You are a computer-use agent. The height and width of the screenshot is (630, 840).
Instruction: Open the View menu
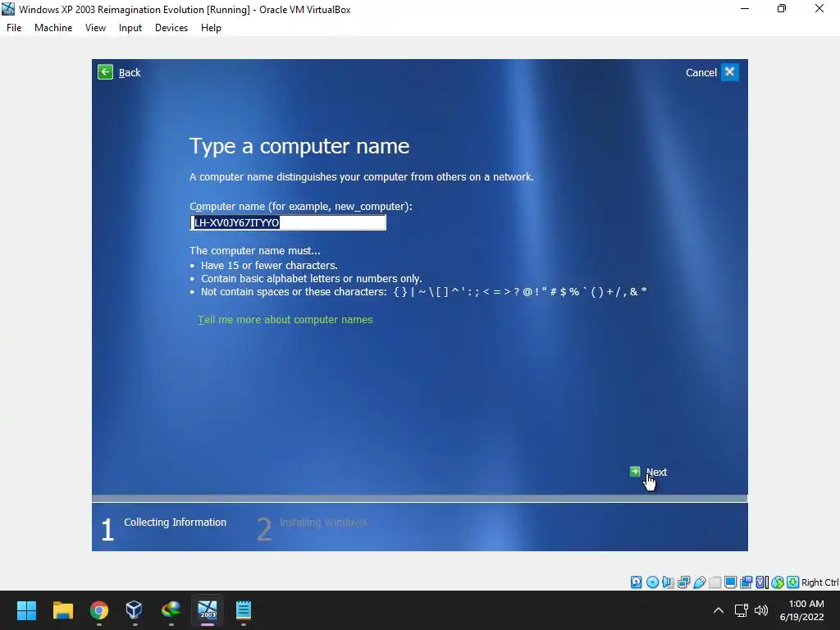point(95,28)
